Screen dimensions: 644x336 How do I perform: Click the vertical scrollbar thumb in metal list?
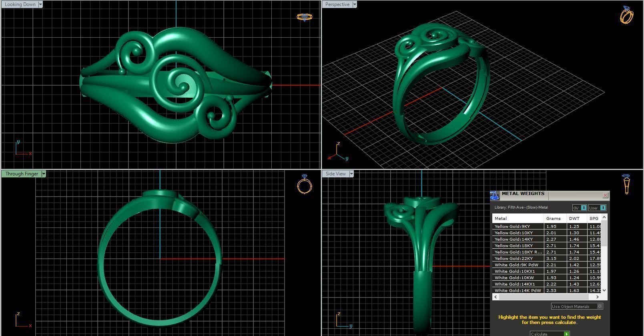tap(604, 233)
